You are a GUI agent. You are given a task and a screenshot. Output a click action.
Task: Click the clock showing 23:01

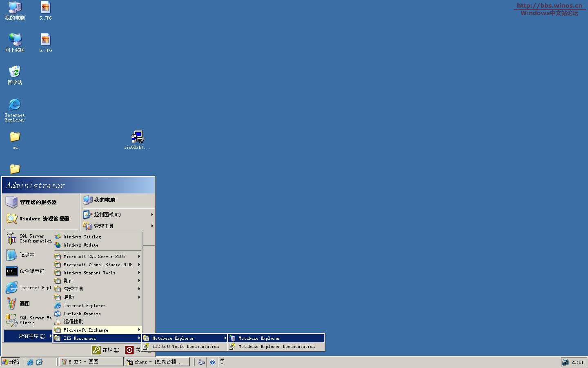577,362
